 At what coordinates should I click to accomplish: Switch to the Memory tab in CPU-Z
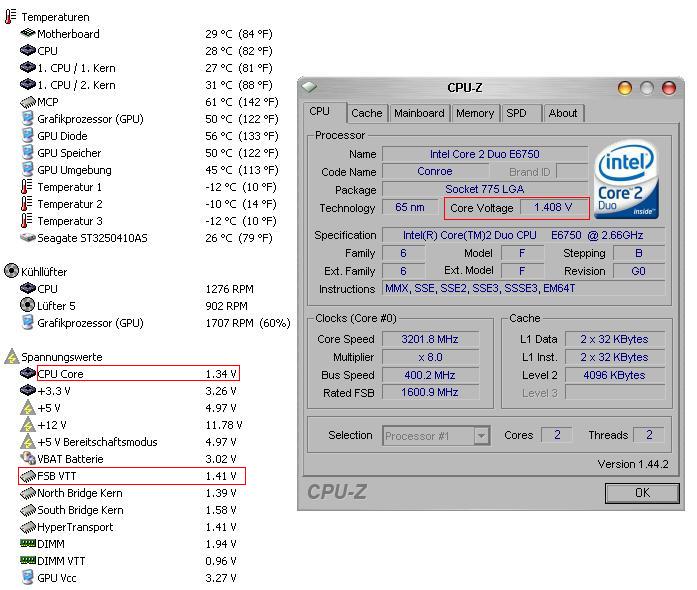click(x=475, y=113)
